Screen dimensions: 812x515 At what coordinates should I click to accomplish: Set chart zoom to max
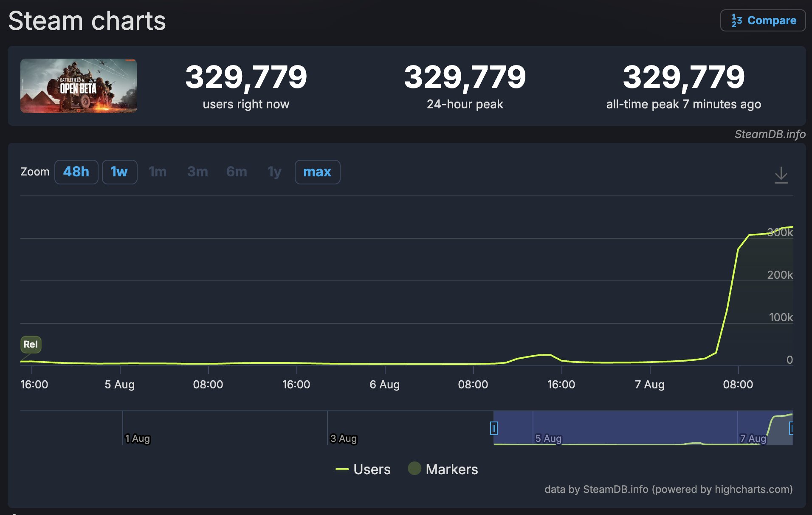click(317, 172)
